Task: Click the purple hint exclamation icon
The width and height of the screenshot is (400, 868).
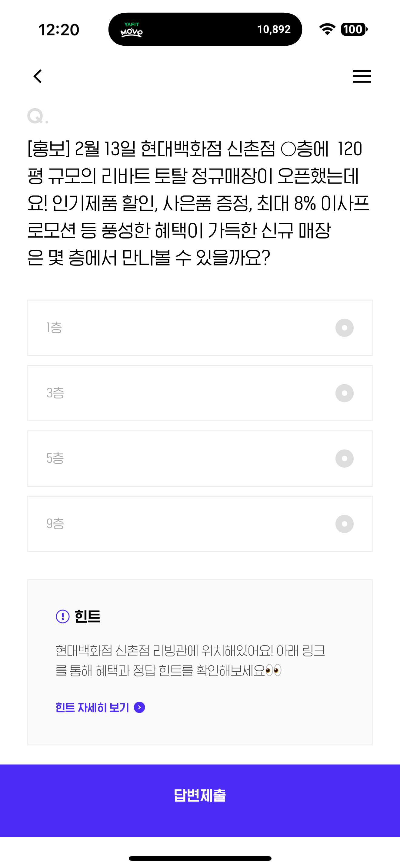Action: point(62,616)
